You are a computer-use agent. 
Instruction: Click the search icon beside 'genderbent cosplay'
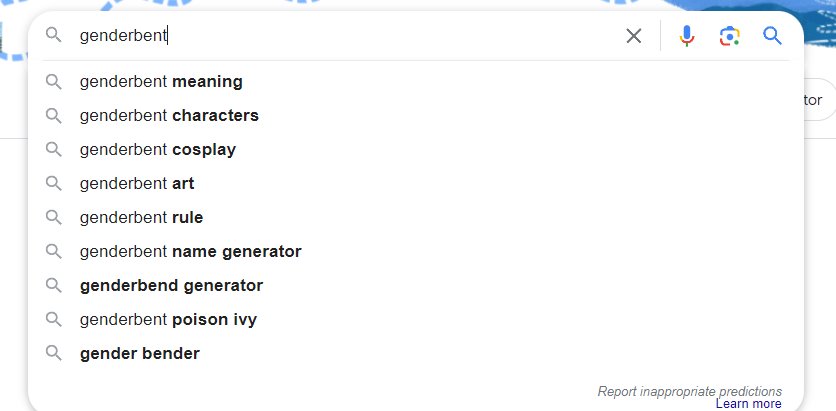coord(54,150)
